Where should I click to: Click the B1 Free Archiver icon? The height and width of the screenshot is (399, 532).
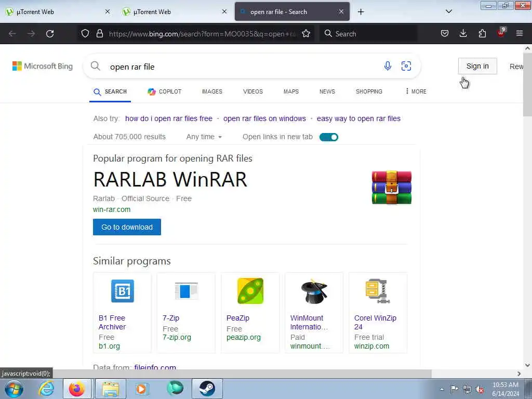[x=123, y=291]
